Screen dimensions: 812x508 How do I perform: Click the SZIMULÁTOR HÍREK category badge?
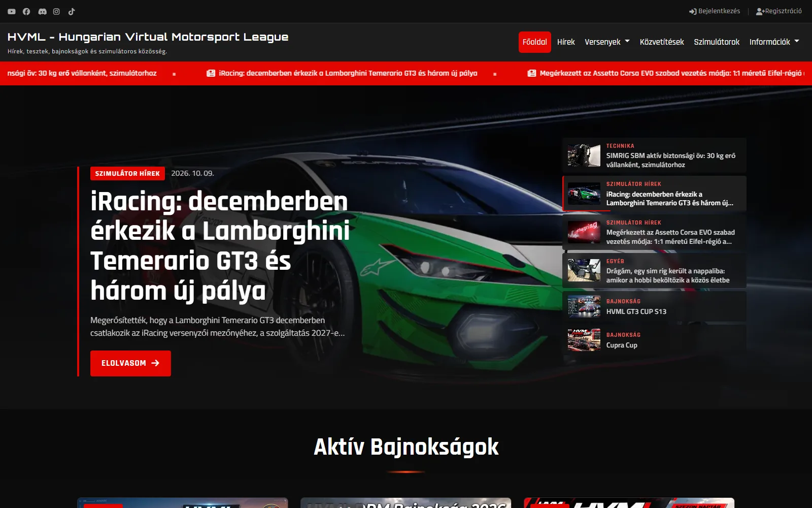(127, 173)
